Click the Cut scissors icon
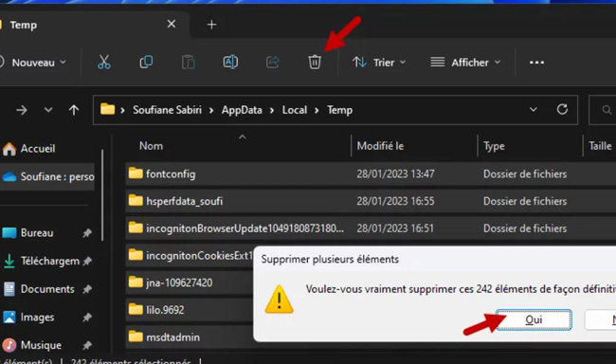616x364 pixels. pos(104,63)
